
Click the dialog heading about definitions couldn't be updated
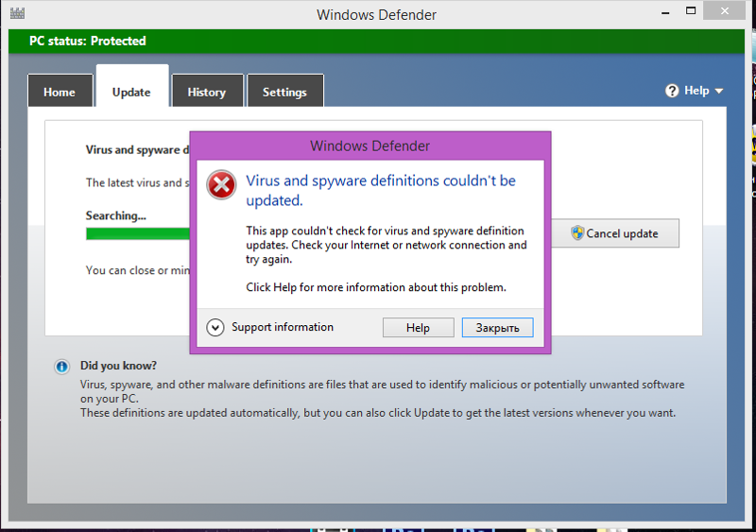381,190
